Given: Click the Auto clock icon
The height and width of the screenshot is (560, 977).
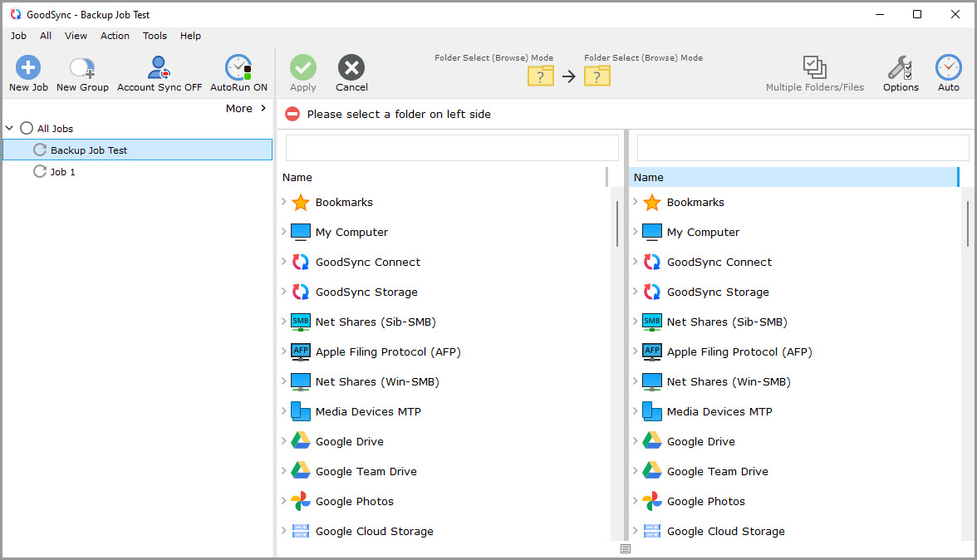Looking at the screenshot, I should tap(948, 68).
